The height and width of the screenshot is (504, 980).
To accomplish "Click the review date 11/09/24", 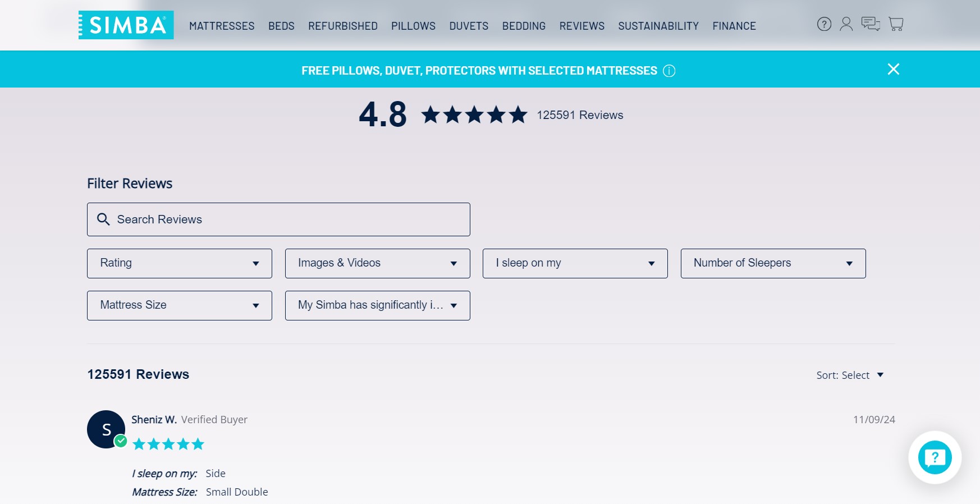I will point(874,420).
